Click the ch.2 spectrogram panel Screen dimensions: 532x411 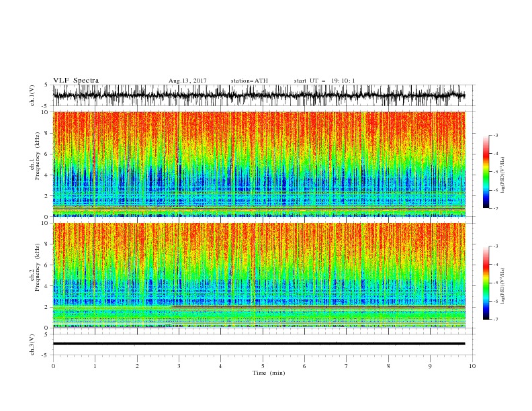coord(259,275)
